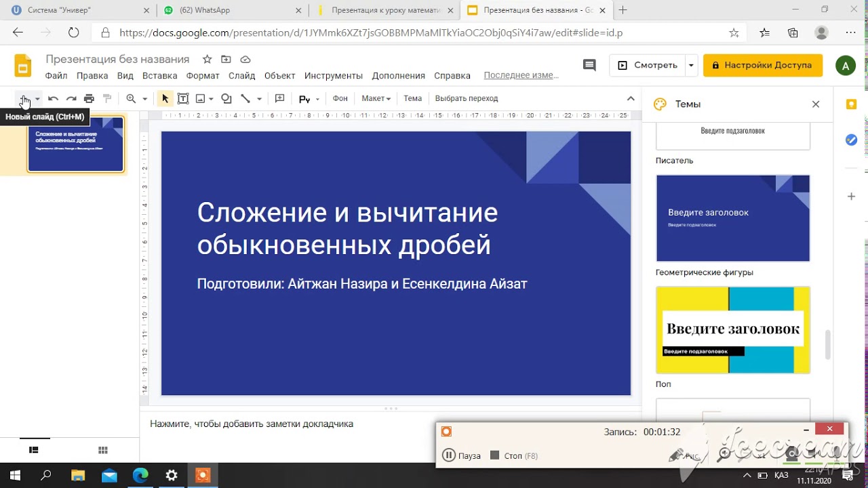
Task: Bookmark this page with the star icon
Action: pos(734,33)
